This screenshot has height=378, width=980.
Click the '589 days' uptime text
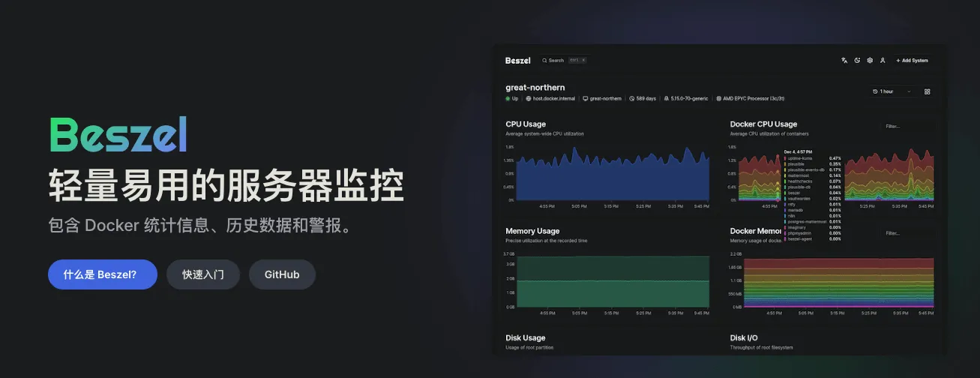point(646,98)
